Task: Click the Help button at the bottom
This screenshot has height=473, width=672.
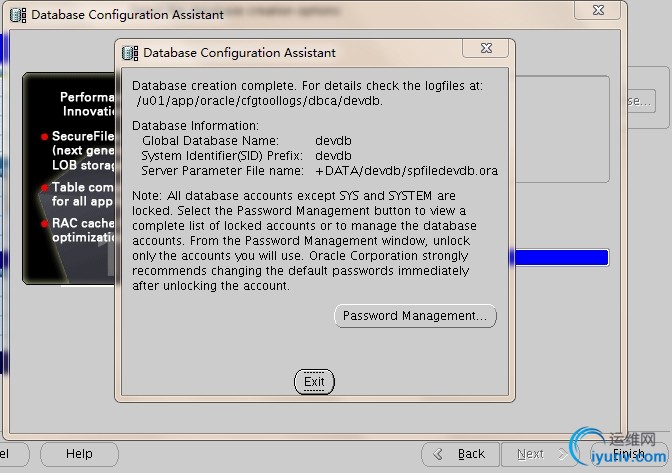Action: coord(79,454)
